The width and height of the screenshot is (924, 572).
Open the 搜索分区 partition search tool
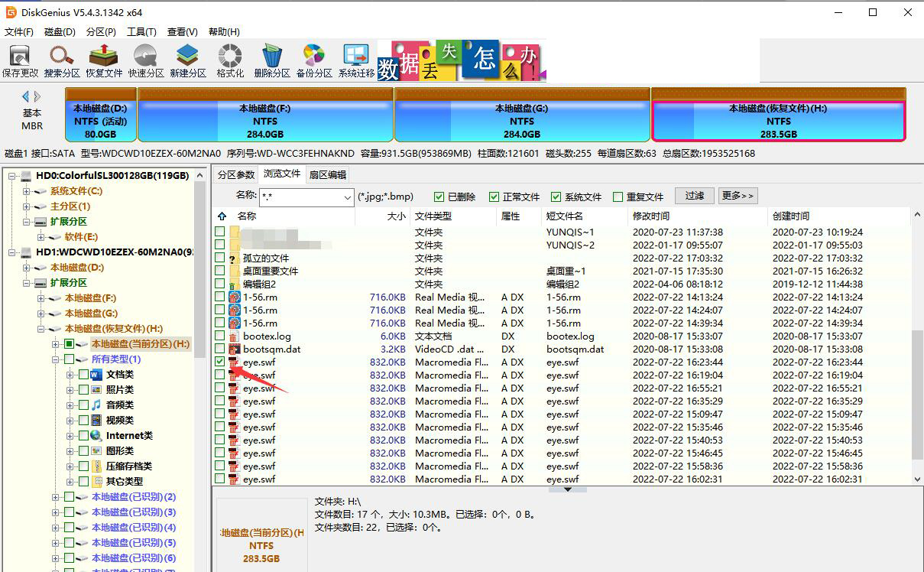(58, 60)
